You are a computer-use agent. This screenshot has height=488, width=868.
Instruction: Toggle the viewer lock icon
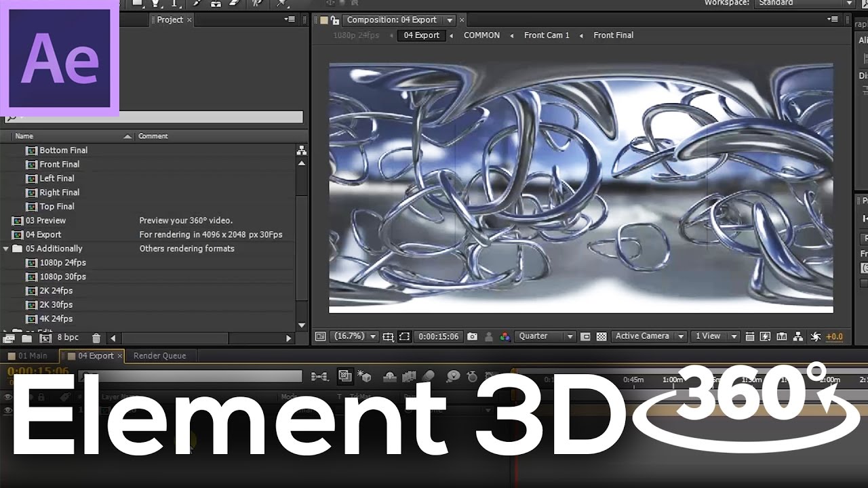[334, 20]
